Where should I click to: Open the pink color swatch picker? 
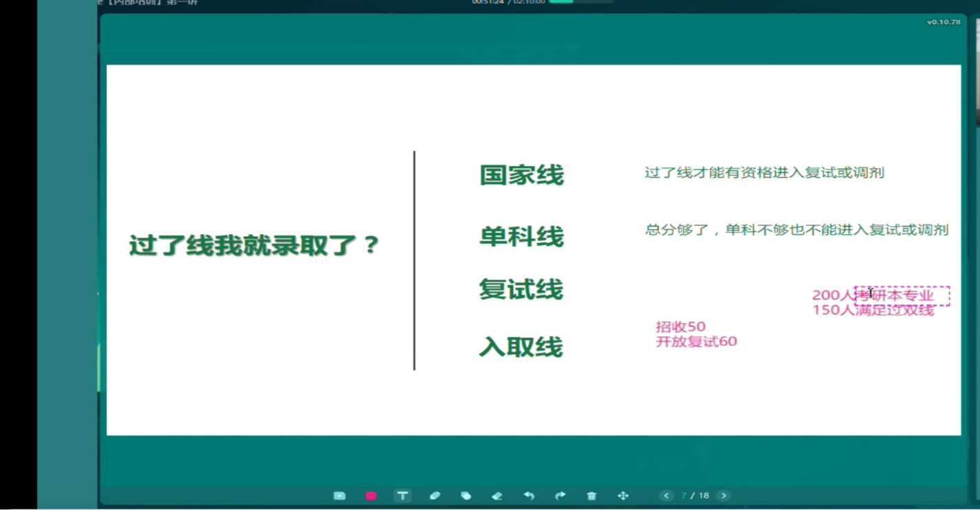[x=371, y=496]
